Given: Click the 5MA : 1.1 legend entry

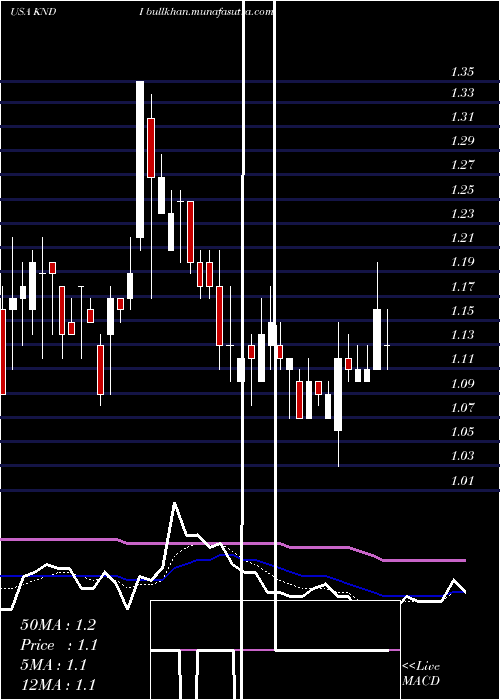Looking at the screenshot, I should coord(54,665).
